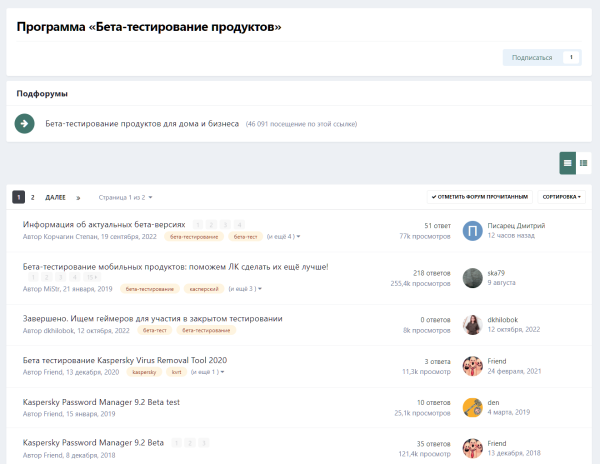600x464 pixels.
Task: Go to page 2 of topics
Action: click(x=33, y=197)
